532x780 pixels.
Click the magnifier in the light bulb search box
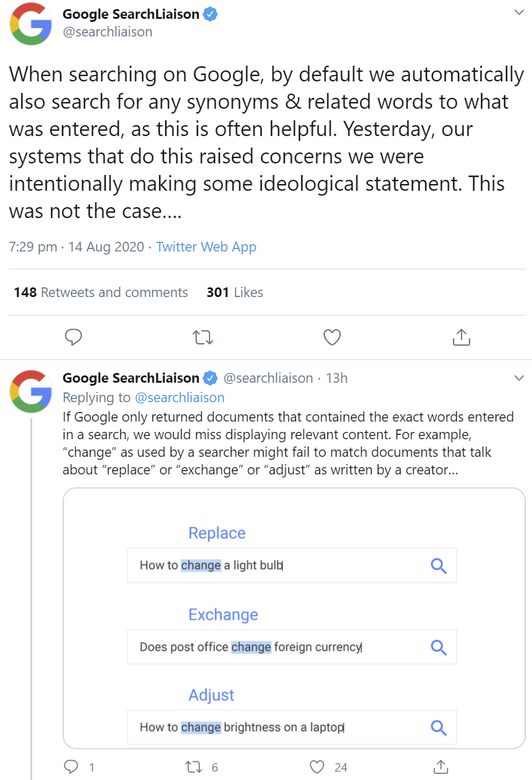438,566
